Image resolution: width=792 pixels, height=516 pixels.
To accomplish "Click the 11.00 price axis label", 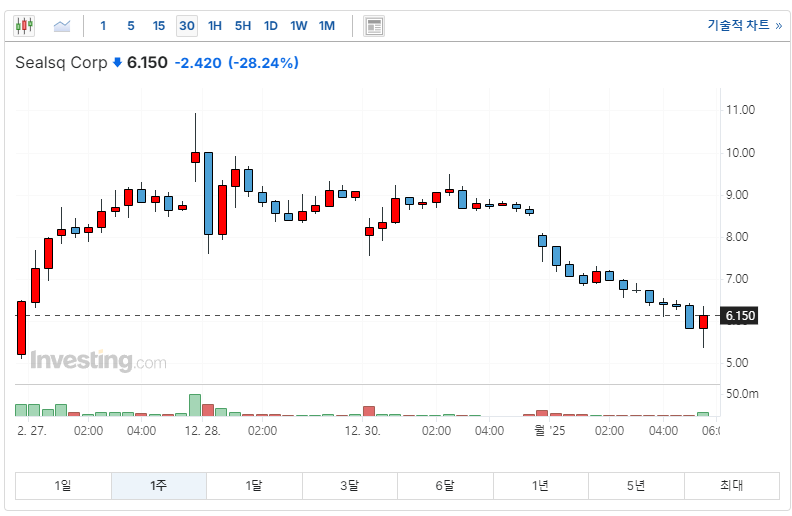I will tap(740, 110).
